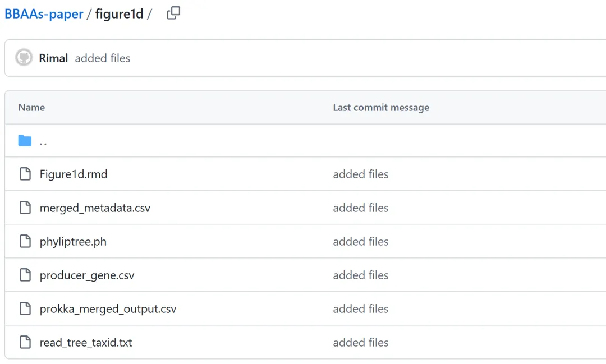606x364 pixels.
Task: Open prokka_merged_output.csv file
Action: [x=108, y=309]
